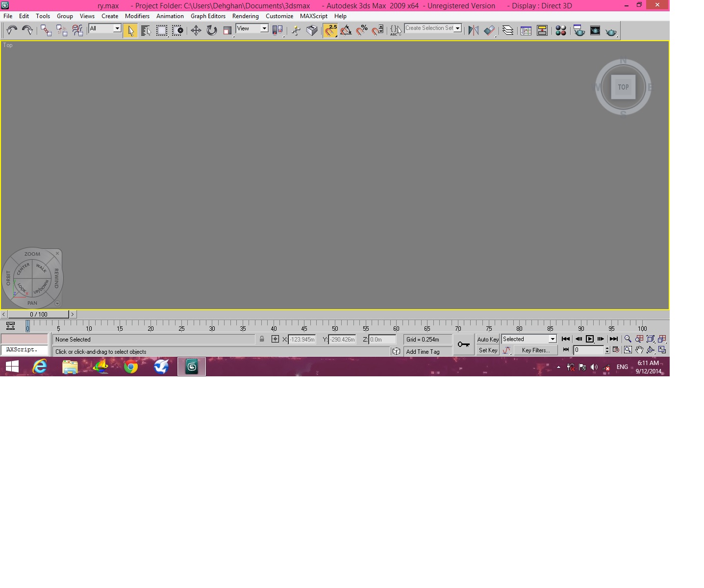Click the Redo arrow icon
The width and height of the screenshot is (704, 588).
point(27,30)
